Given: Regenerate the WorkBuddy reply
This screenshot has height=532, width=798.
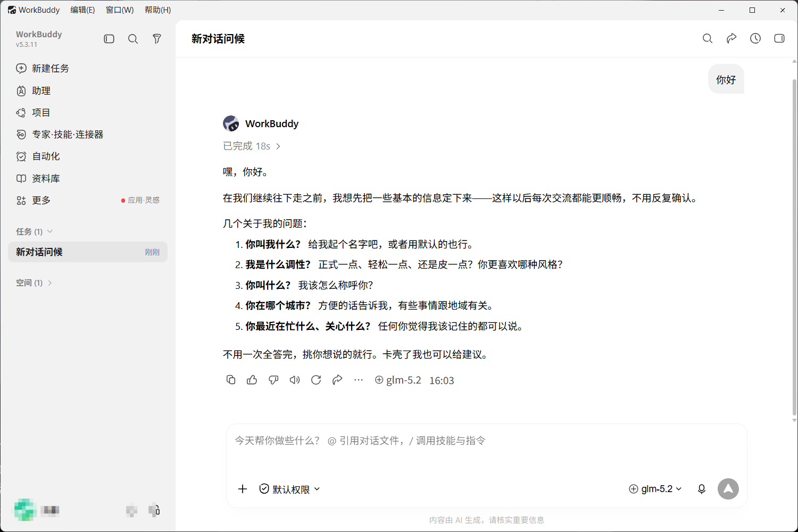Looking at the screenshot, I should pyautogui.click(x=316, y=380).
